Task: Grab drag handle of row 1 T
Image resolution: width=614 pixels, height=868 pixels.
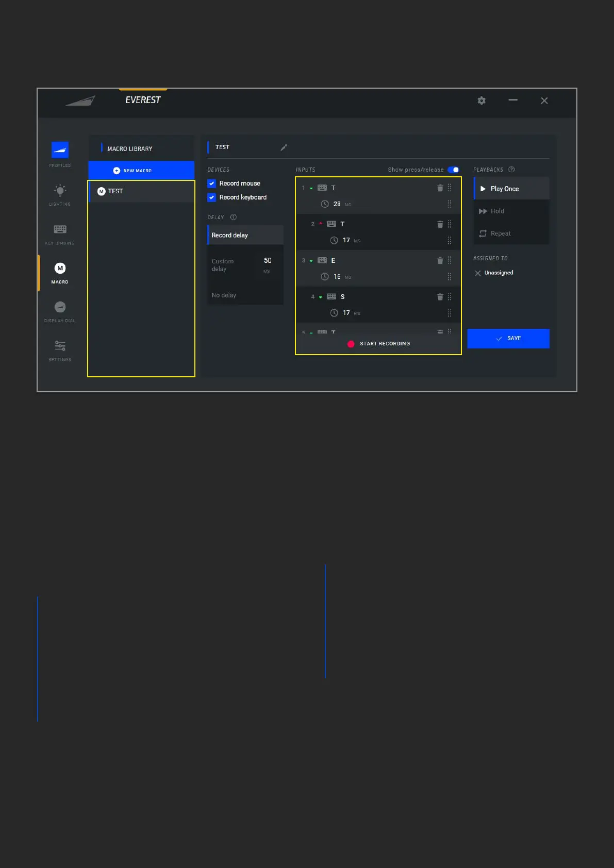Action: click(450, 188)
